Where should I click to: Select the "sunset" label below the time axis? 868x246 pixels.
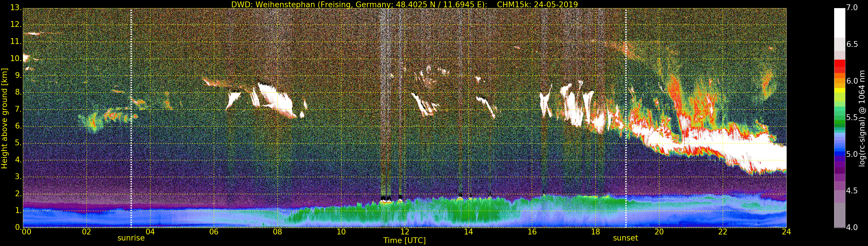[625, 238]
